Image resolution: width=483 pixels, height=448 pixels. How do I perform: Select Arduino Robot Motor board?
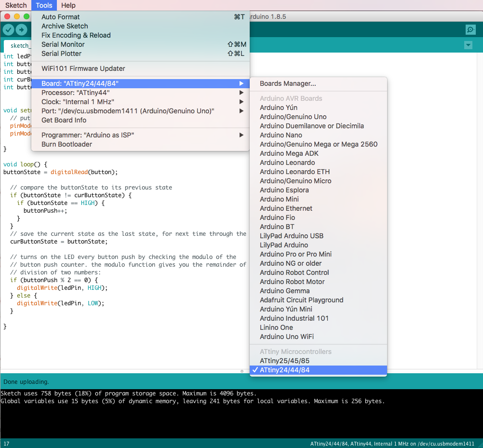(318, 282)
